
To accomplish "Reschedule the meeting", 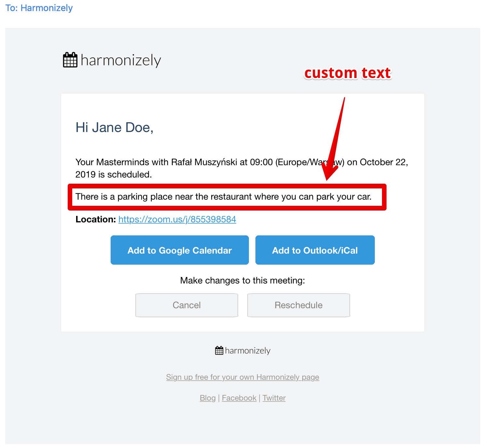I will [299, 305].
